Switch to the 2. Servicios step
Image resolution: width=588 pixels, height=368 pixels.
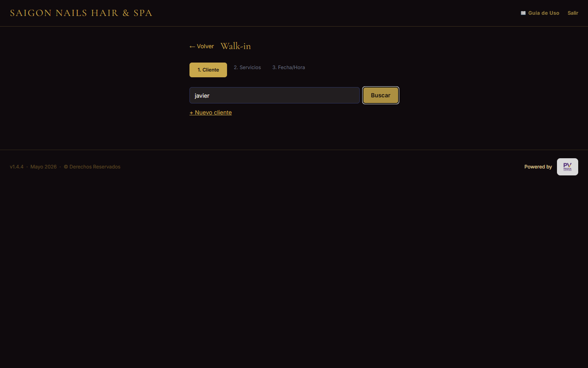point(247,67)
